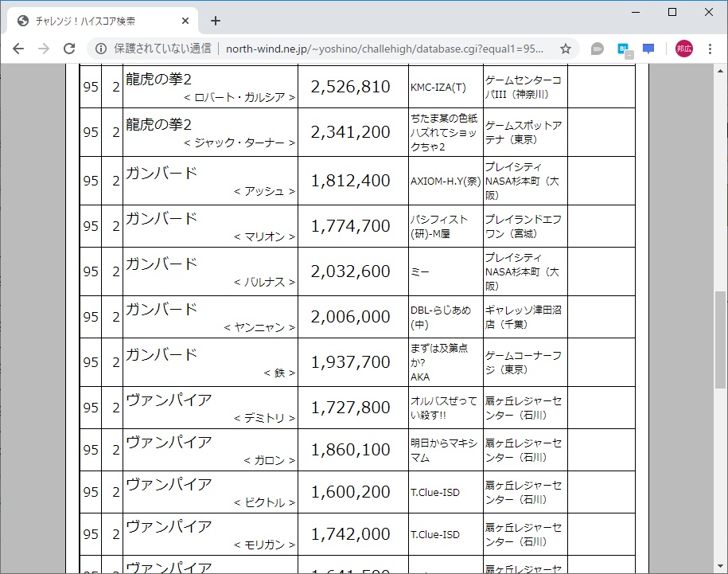Click the 神奈川 link for ゲームセンターコパIII
The image size is (728, 574).
click(x=530, y=95)
